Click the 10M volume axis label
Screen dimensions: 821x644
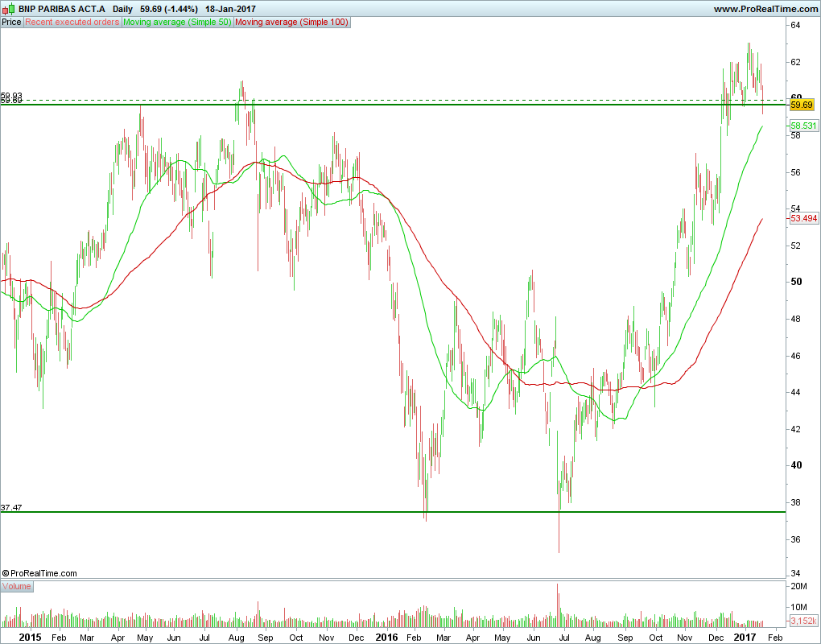point(798,607)
